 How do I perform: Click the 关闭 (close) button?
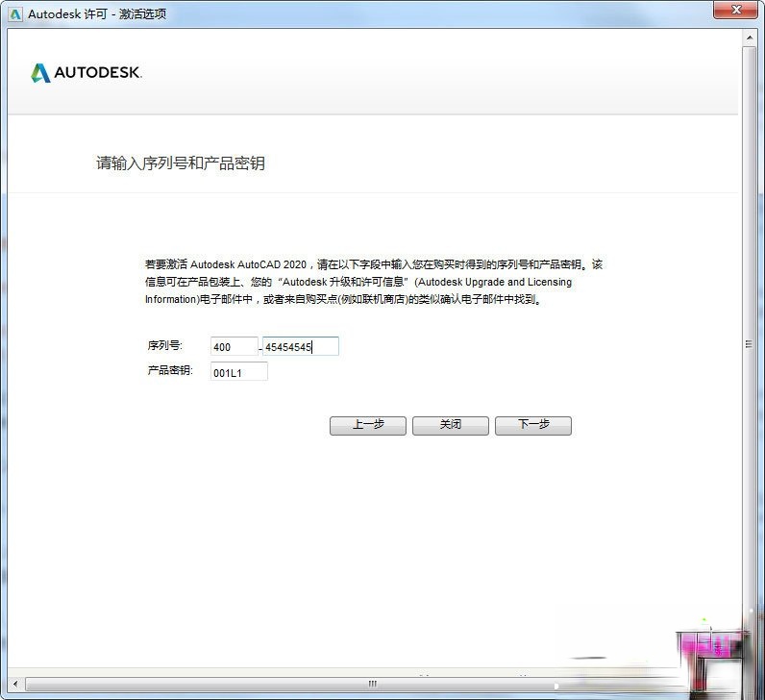pos(451,425)
